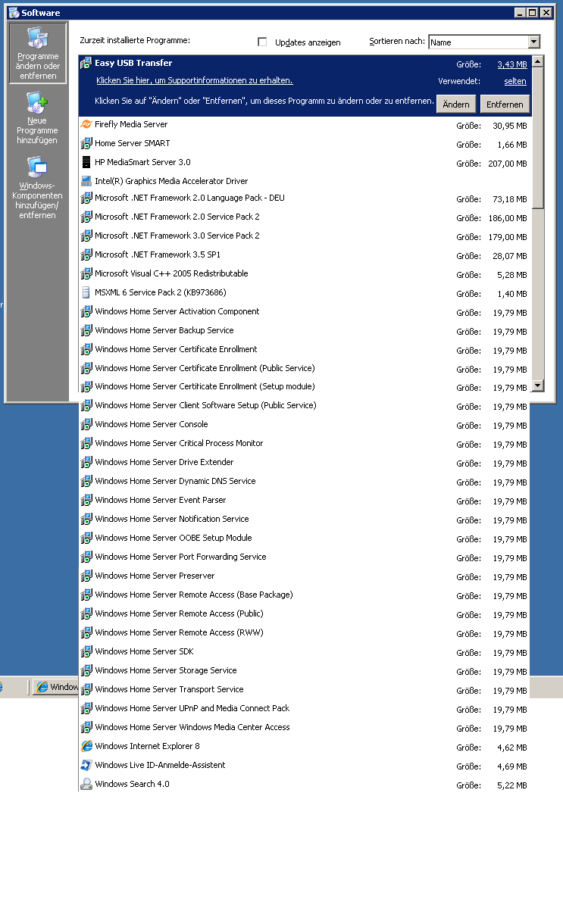Click Windows Home Server SDK icon
This screenshot has height=924, width=563.
tap(86, 652)
